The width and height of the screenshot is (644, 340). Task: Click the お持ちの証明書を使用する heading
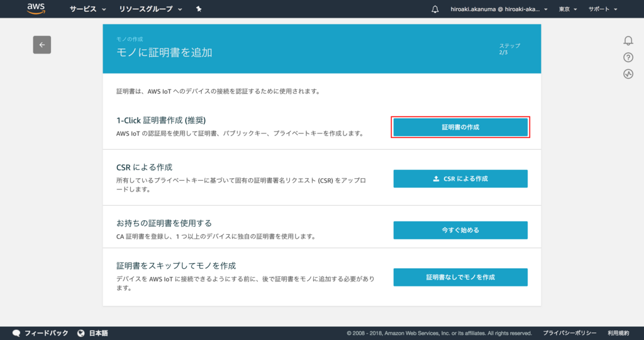coord(164,224)
